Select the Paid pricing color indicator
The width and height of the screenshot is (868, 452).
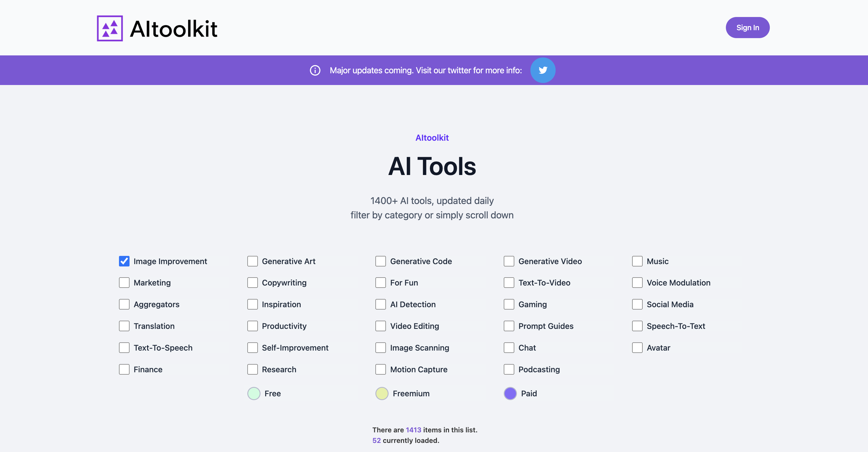(510, 393)
